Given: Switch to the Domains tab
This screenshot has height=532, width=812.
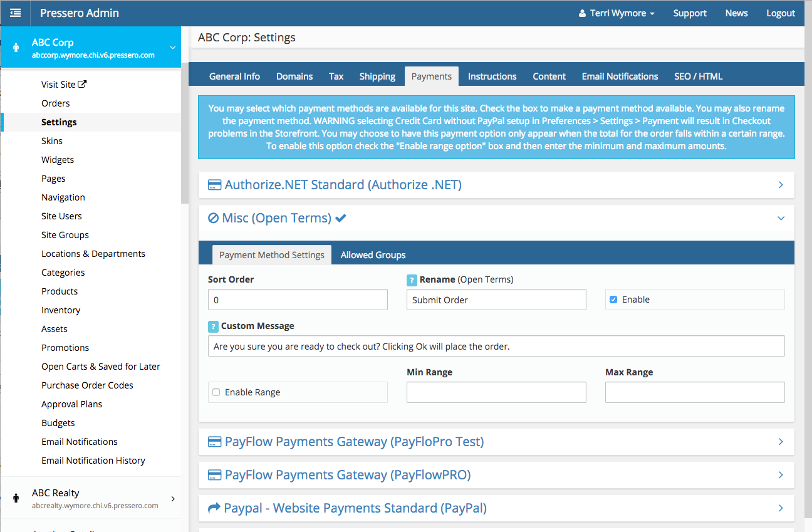Looking at the screenshot, I should pos(294,76).
